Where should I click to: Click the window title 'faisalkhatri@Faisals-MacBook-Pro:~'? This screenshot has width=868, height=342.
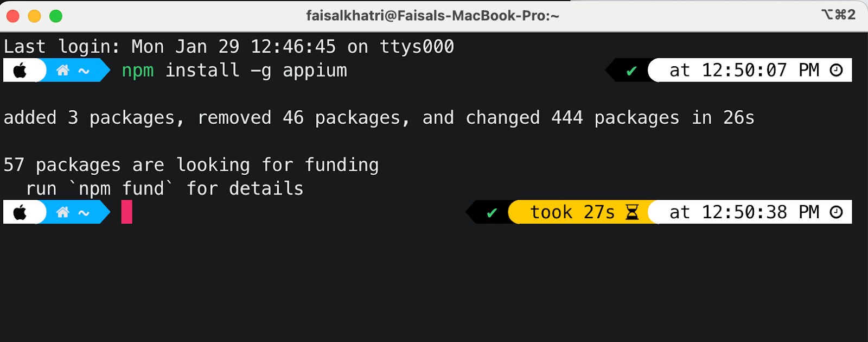tap(432, 16)
